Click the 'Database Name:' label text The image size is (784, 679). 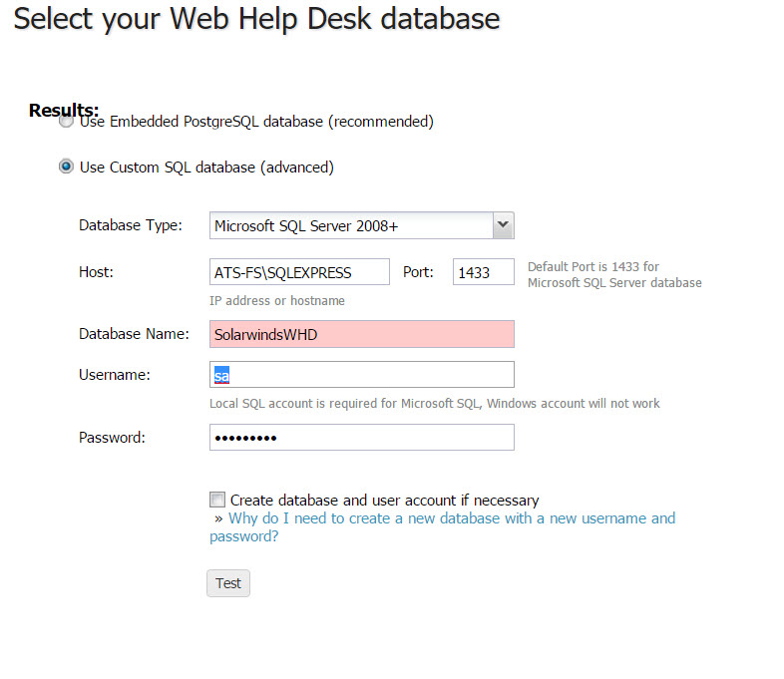134,334
